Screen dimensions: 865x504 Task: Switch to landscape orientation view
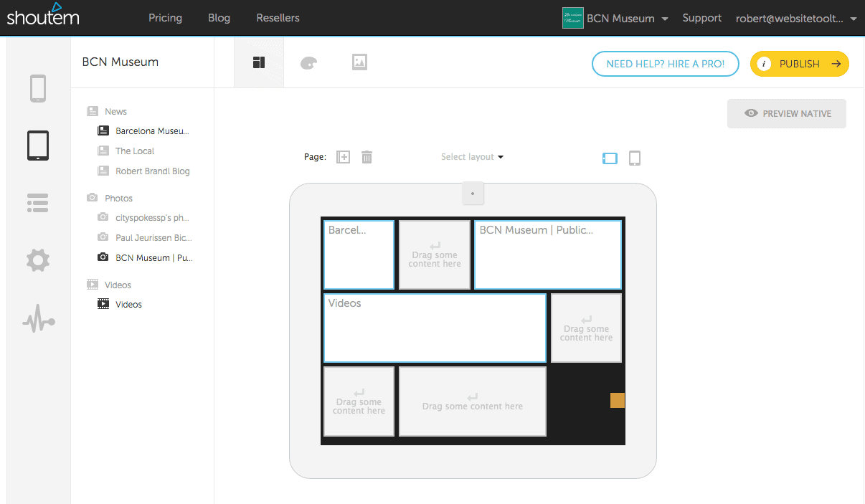[610, 158]
